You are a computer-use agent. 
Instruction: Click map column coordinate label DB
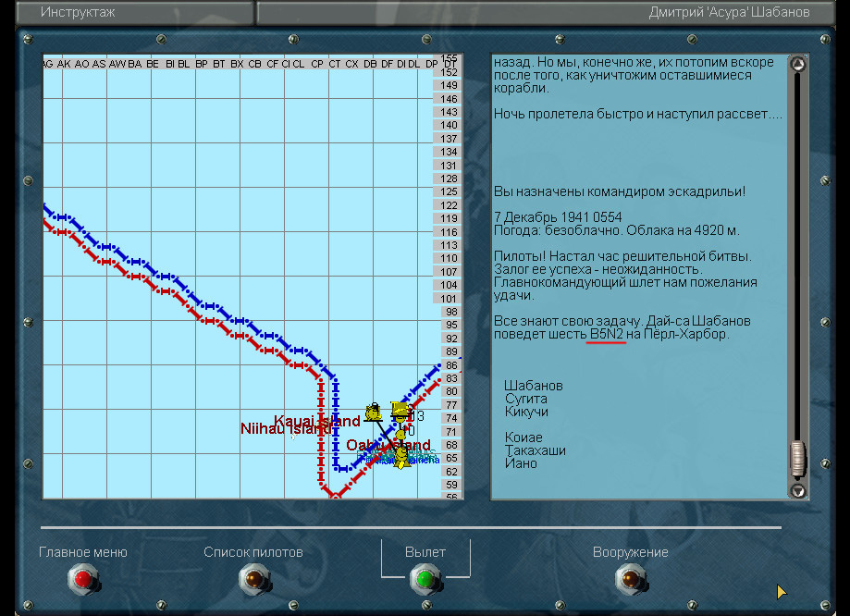370,64
